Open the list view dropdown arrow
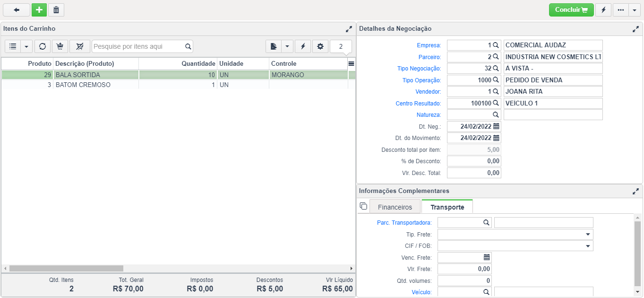644x298 pixels. [x=26, y=46]
